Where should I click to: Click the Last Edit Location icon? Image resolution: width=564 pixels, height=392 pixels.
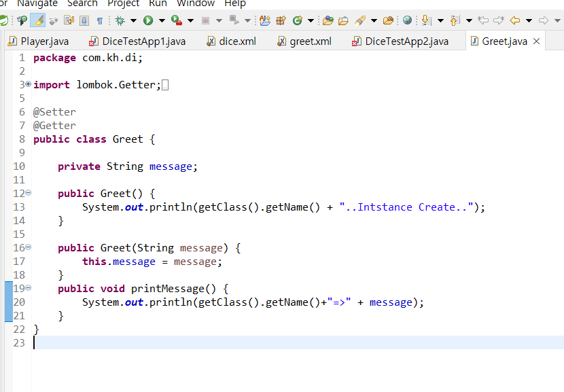[483, 20]
